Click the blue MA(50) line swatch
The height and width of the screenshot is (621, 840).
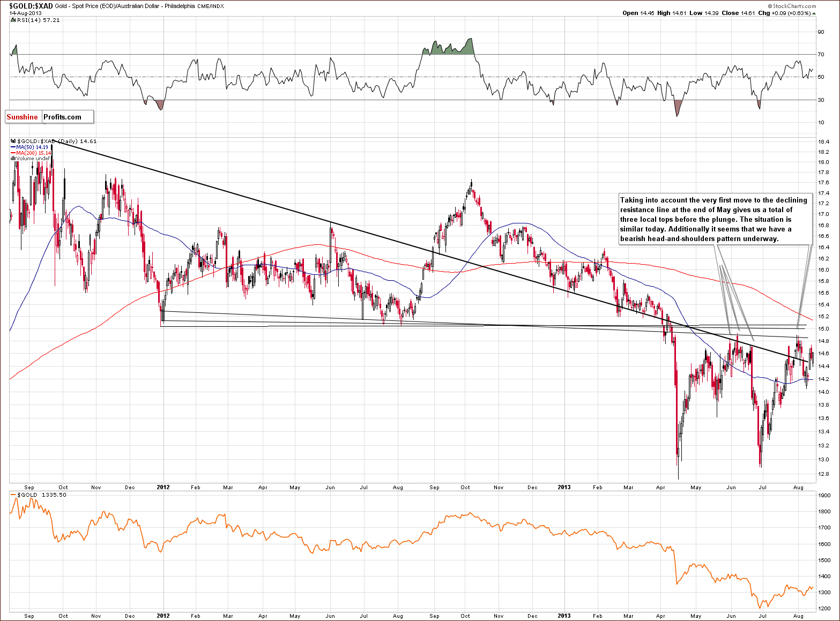coord(13,147)
